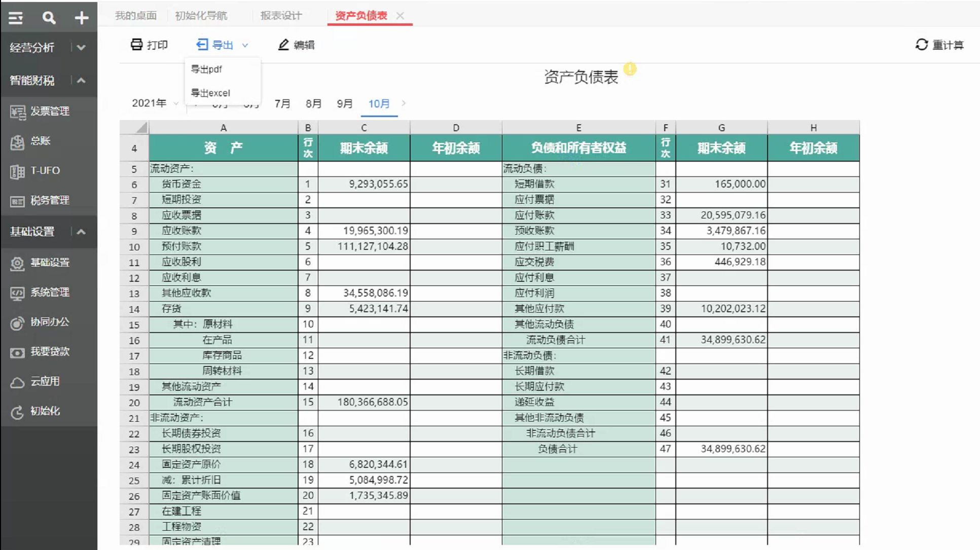Switch to the 报表设计 tab
980x550 pixels.
pyautogui.click(x=281, y=16)
